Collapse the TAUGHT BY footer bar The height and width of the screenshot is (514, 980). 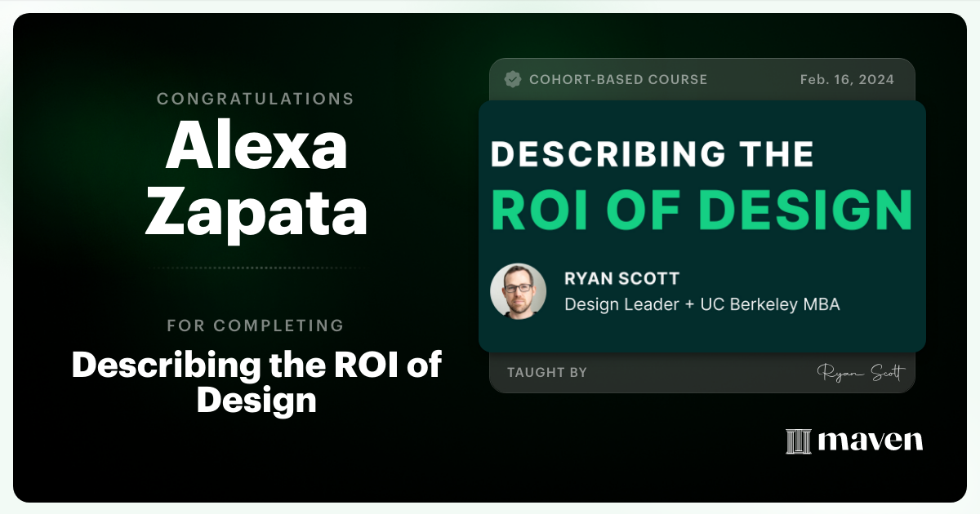click(702, 372)
